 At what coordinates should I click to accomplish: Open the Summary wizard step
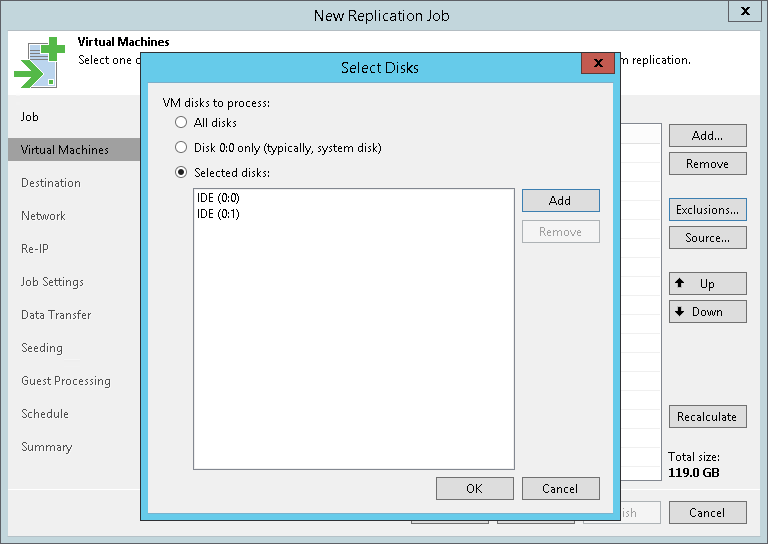click(47, 447)
